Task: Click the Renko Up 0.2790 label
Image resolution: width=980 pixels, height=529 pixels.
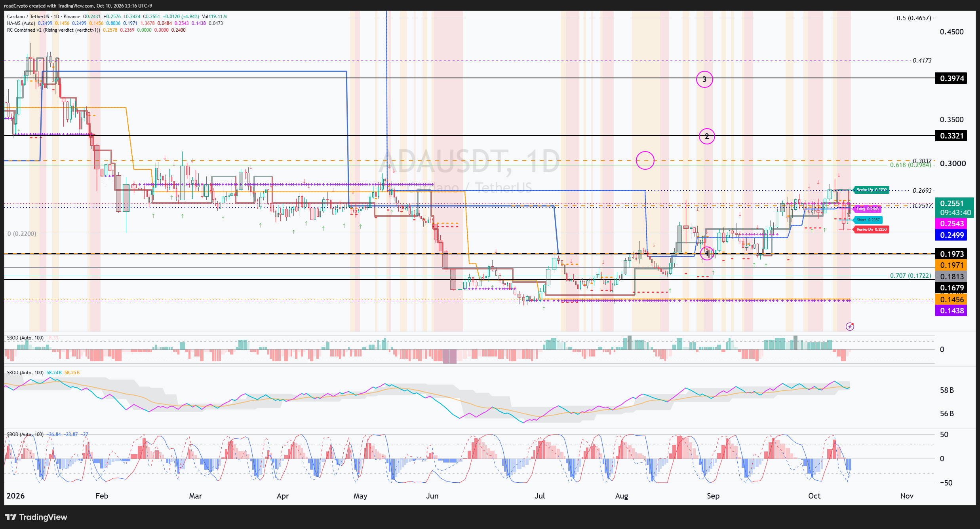Action: coord(871,190)
